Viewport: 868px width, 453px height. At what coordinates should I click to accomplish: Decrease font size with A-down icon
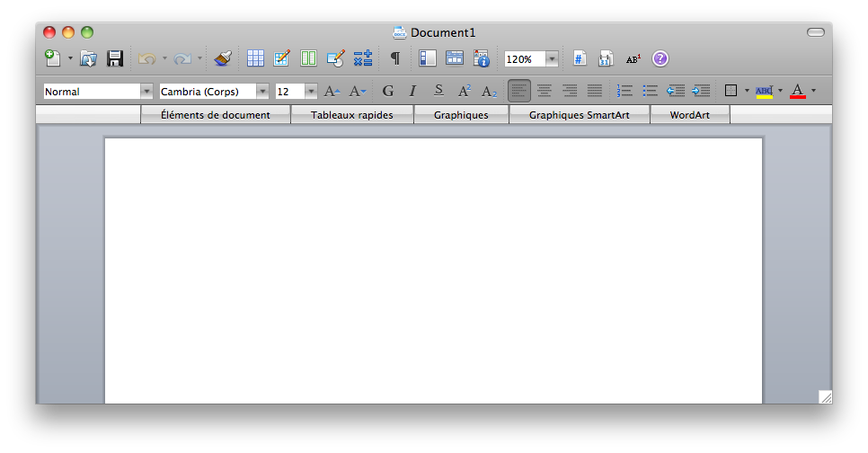(x=357, y=92)
